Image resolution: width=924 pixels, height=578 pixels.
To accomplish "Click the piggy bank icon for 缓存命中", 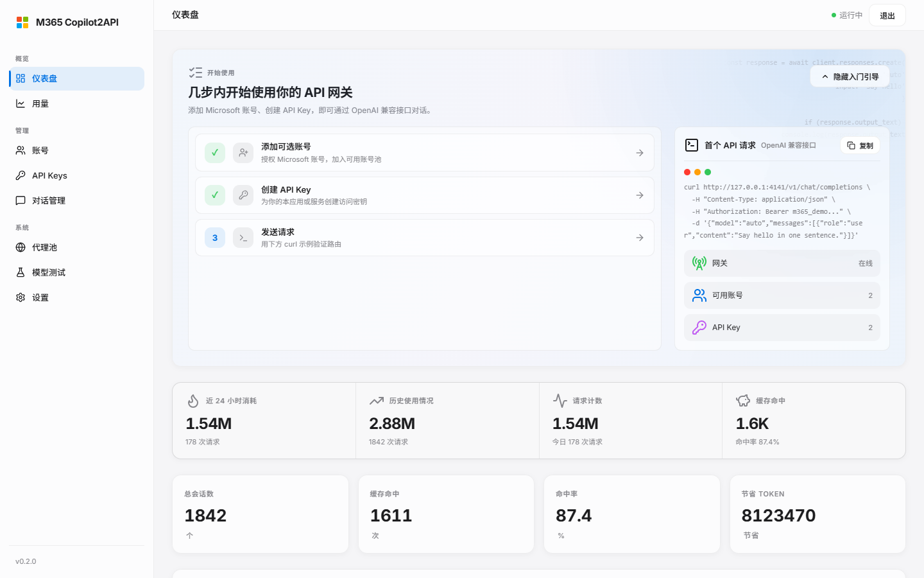I will [x=743, y=401].
